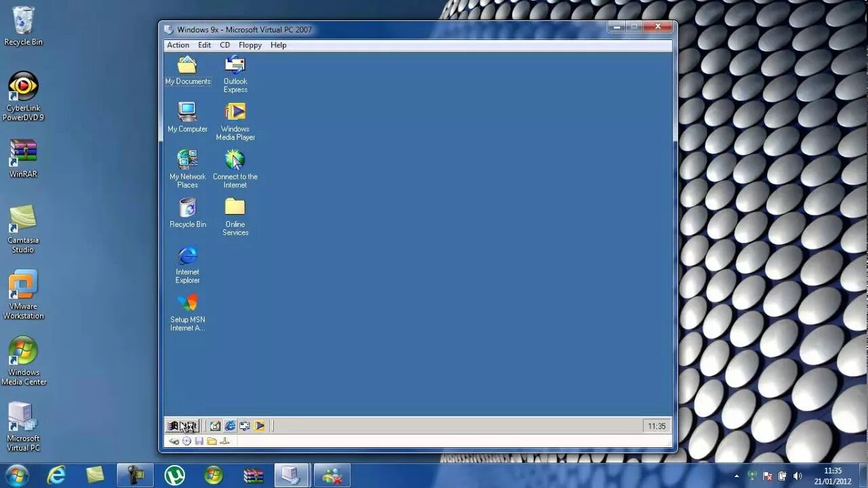The width and height of the screenshot is (868, 488).
Task: Select Online Services folder icon
Action: 235,217
